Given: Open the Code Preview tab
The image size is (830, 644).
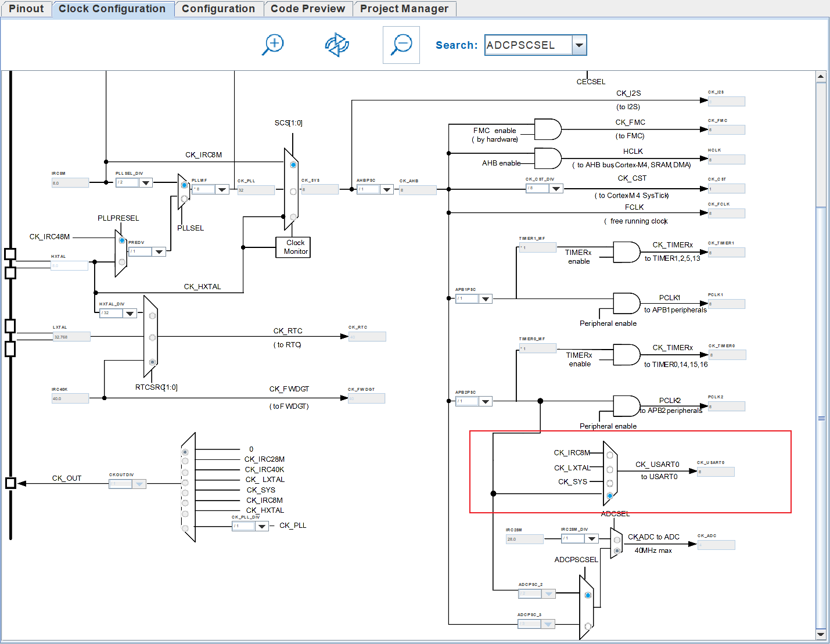Looking at the screenshot, I should pos(308,9).
